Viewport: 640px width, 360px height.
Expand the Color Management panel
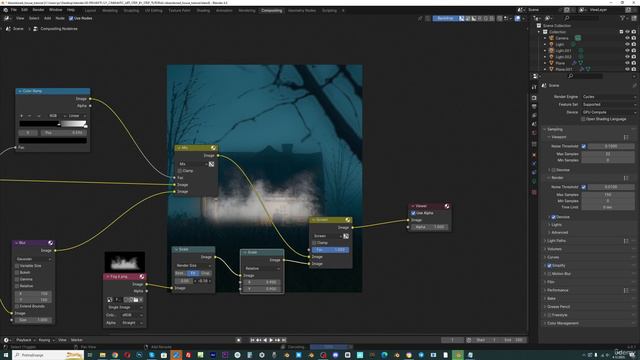(562, 323)
